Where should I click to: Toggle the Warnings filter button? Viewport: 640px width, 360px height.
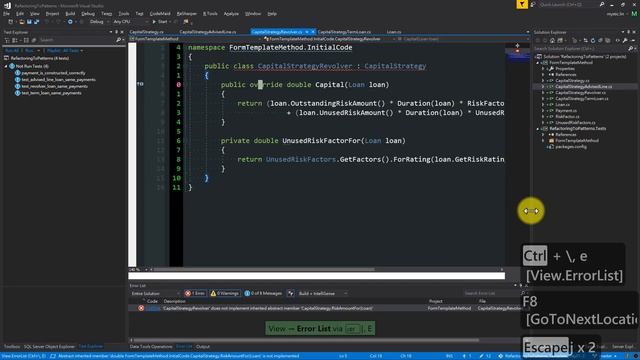tap(225, 293)
